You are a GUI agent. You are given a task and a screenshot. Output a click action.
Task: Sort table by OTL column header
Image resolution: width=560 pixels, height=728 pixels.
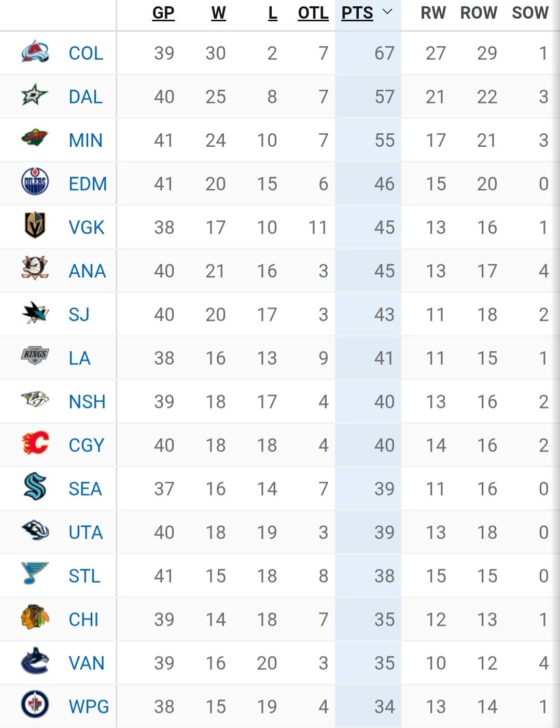tap(313, 13)
